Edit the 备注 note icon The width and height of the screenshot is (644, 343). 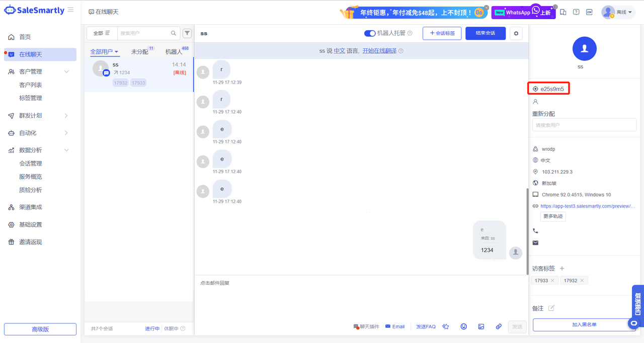[x=551, y=308]
